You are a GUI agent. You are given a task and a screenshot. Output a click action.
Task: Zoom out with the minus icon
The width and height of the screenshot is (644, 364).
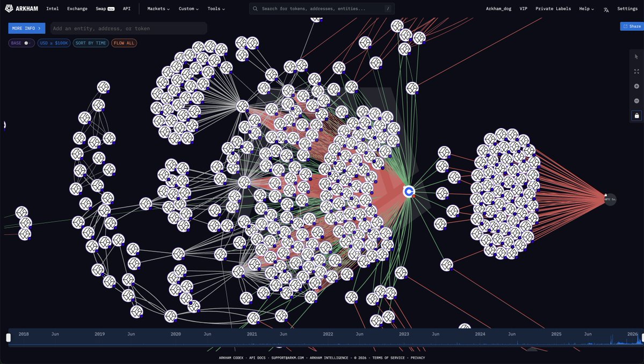636,101
